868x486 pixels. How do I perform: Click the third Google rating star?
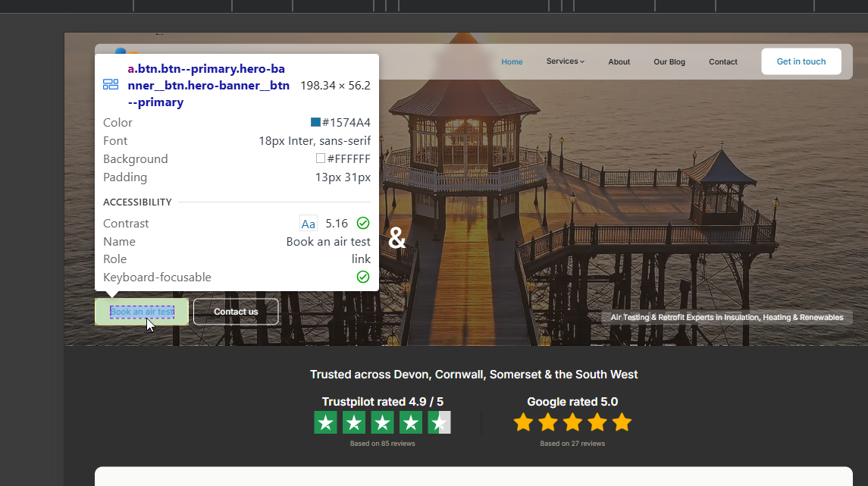(x=572, y=422)
